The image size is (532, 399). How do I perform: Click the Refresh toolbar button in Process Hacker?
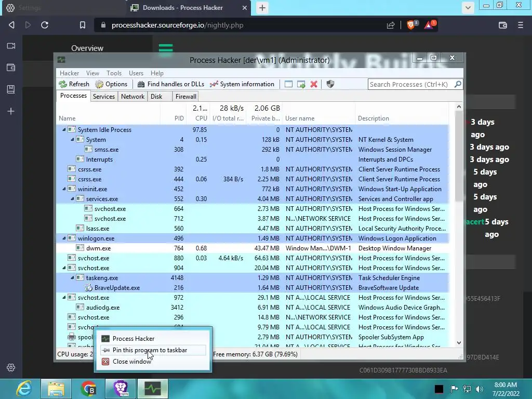tap(74, 84)
